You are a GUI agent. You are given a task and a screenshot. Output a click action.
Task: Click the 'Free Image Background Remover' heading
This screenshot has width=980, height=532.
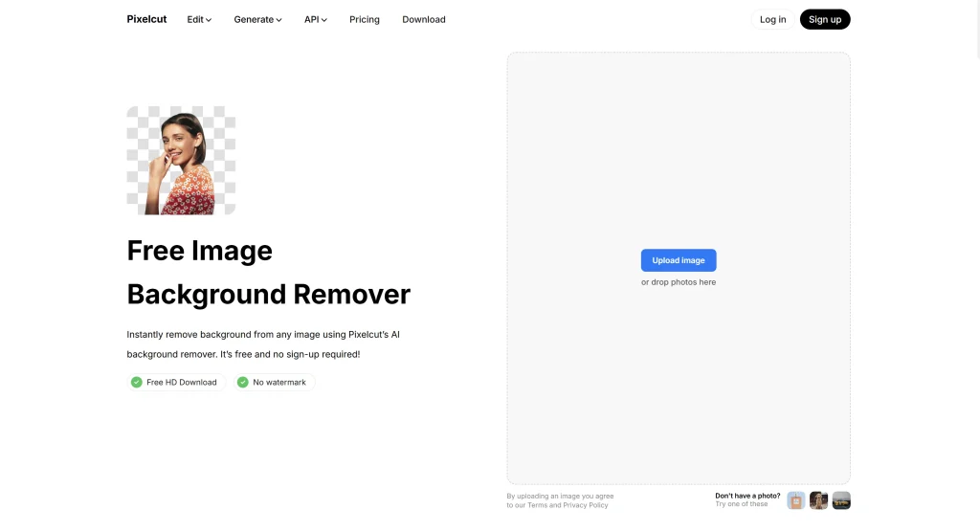coord(268,273)
